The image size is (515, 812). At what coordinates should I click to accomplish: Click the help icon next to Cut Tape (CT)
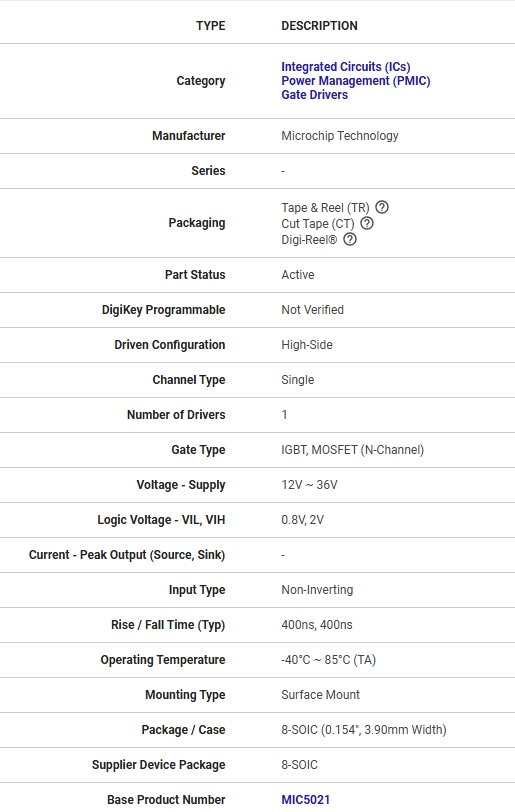367,223
